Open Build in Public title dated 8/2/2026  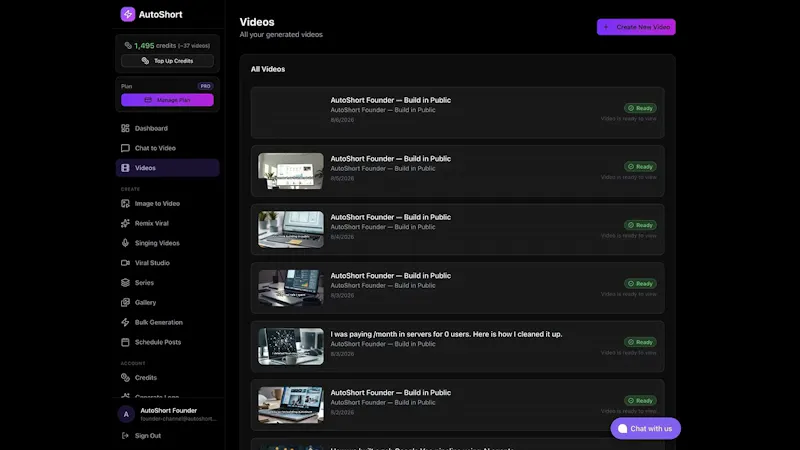pos(390,392)
